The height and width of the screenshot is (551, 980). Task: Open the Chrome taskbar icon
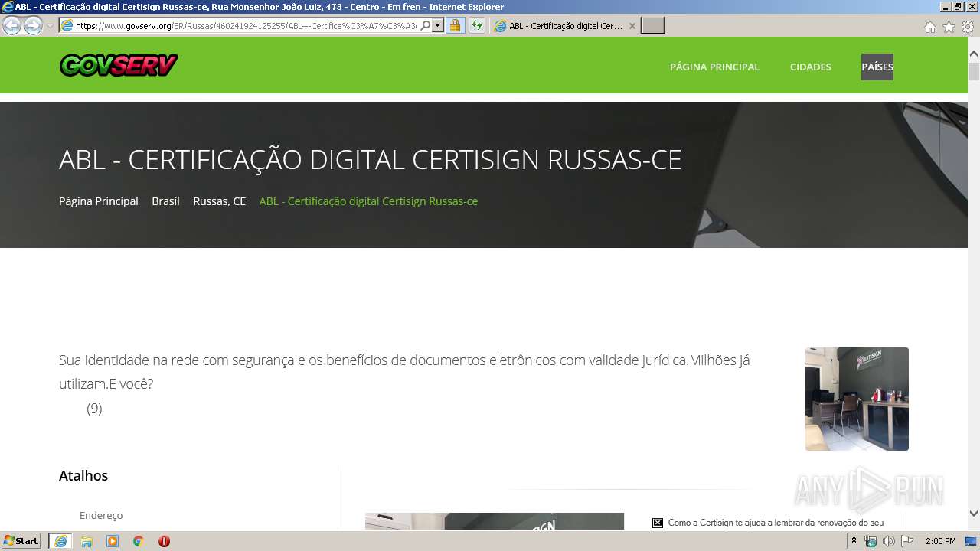tap(139, 541)
